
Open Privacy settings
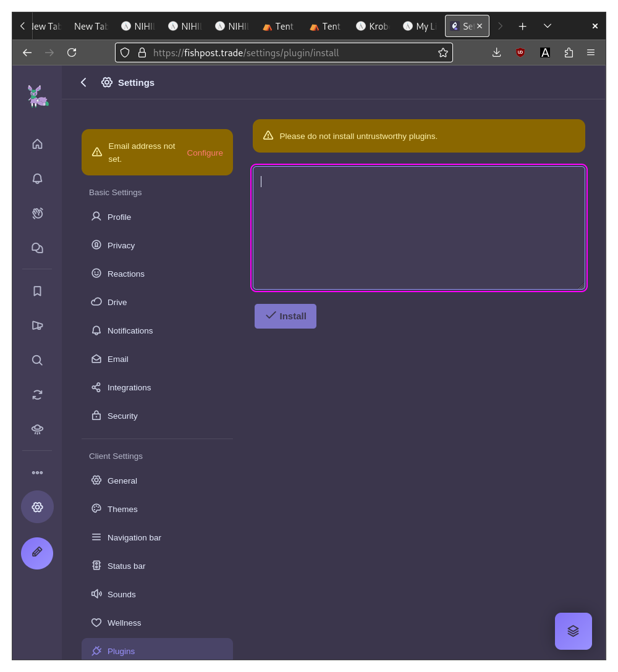click(x=158, y=245)
